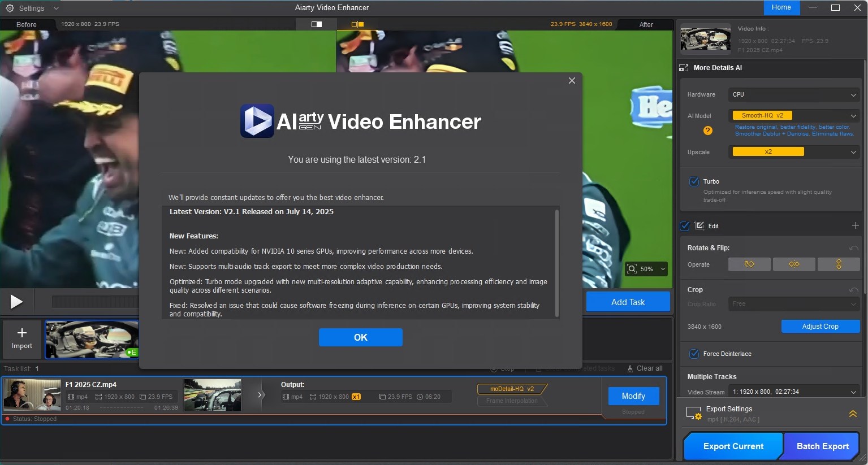Flip the video vertically

(x=839, y=264)
